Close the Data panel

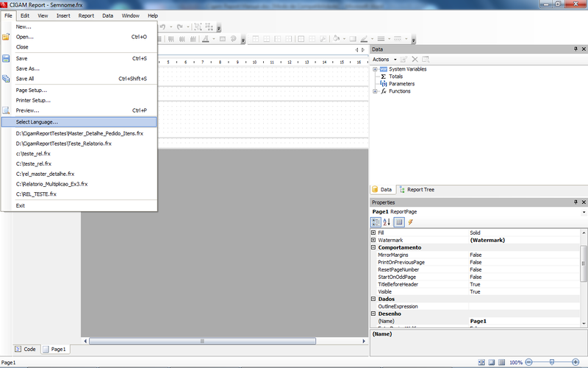pos(584,49)
